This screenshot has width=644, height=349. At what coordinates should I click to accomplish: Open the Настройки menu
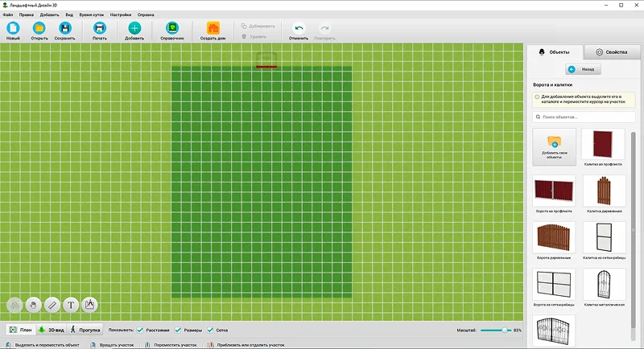click(121, 14)
